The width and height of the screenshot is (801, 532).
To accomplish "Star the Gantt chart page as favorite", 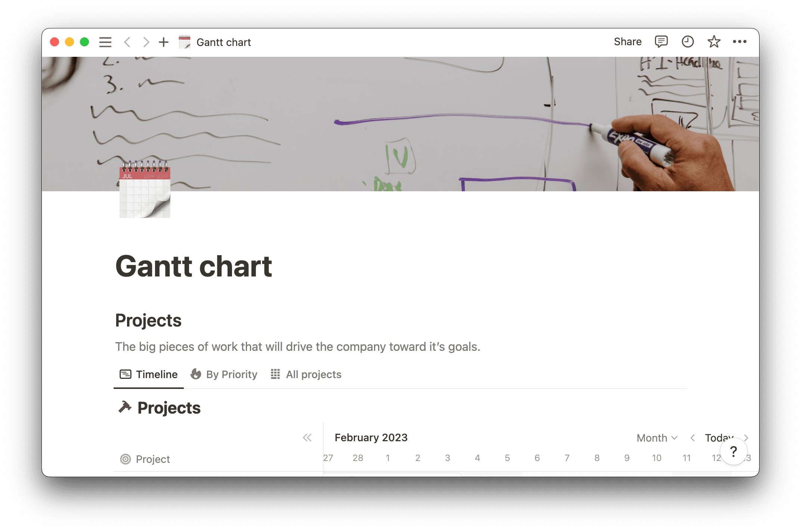I will pos(714,42).
